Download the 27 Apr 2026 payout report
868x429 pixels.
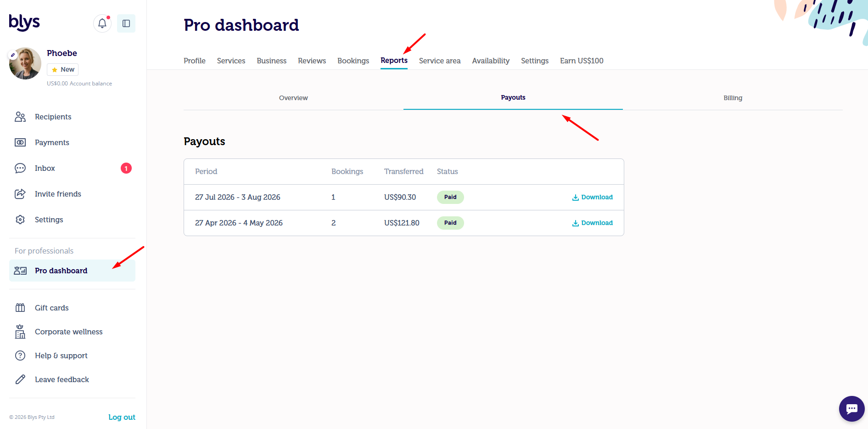click(x=592, y=223)
